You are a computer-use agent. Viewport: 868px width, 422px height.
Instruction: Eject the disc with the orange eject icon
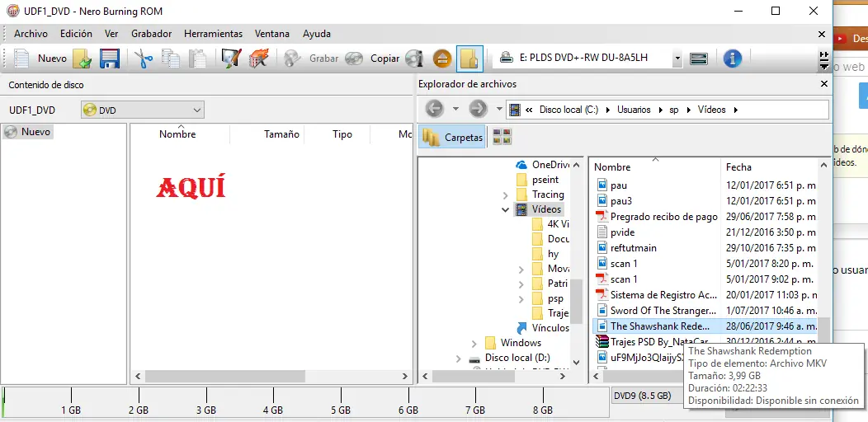[441, 58]
